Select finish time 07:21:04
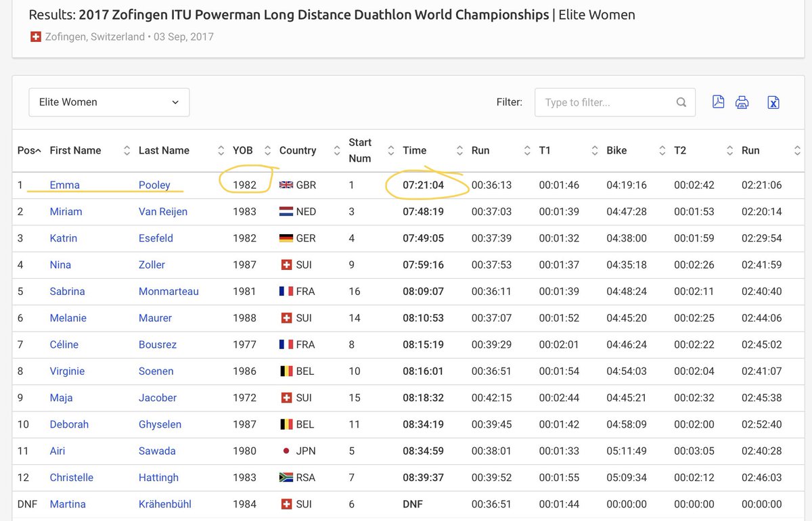The width and height of the screenshot is (812, 521). [x=423, y=185]
